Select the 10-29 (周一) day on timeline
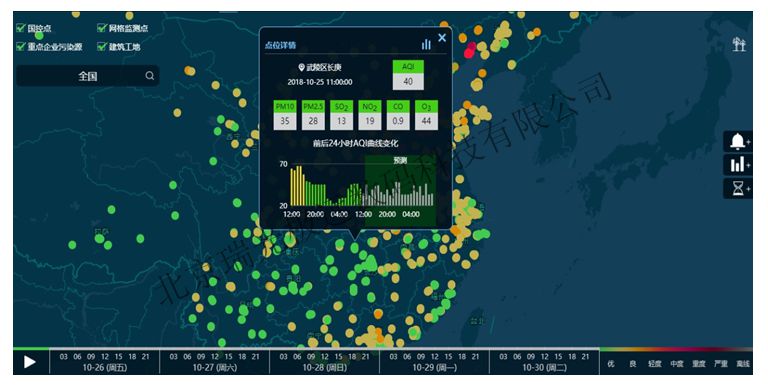768x385 pixels. [x=434, y=367]
